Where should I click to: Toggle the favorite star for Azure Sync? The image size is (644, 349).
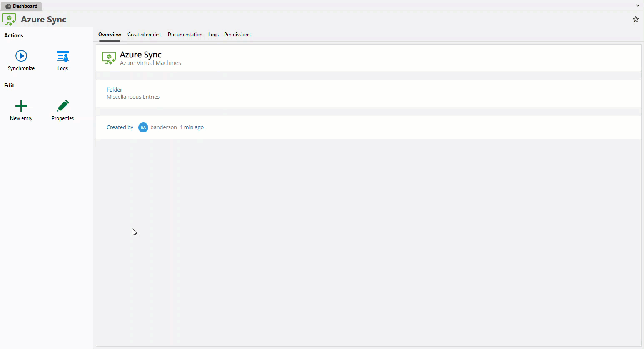(x=636, y=19)
